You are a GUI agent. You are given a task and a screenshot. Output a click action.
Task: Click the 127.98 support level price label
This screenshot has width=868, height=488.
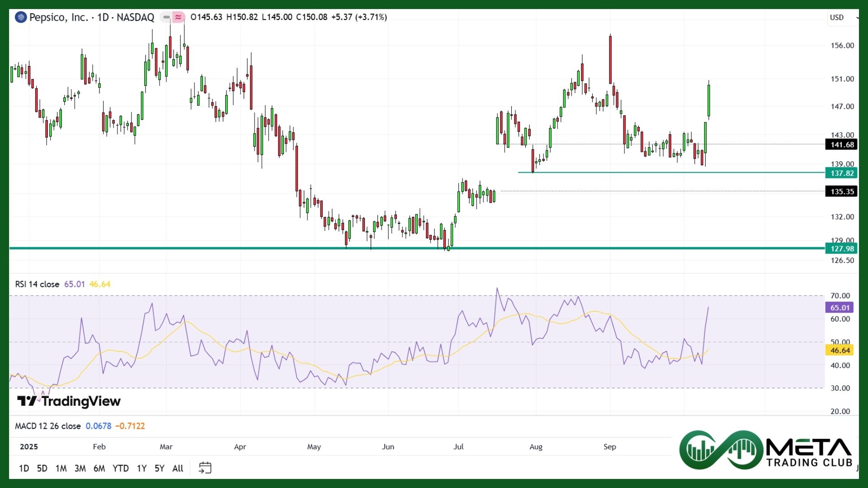(841, 249)
